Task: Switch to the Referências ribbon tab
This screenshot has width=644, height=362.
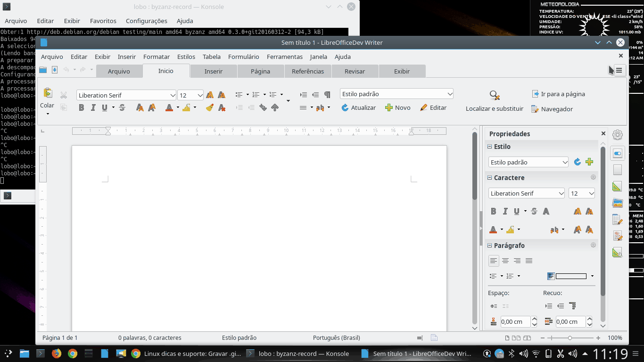Action: [x=308, y=71]
